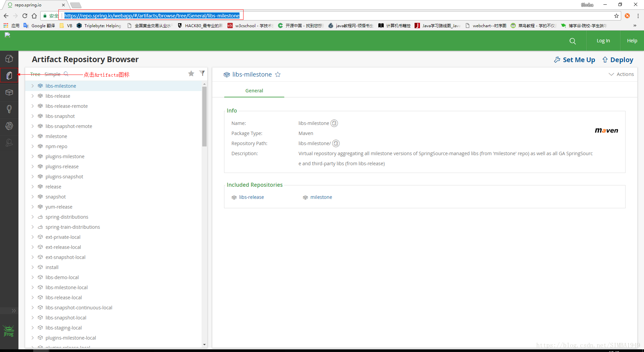
Task: Click the Set Me Up wrench icon
Action: click(557, 60)
